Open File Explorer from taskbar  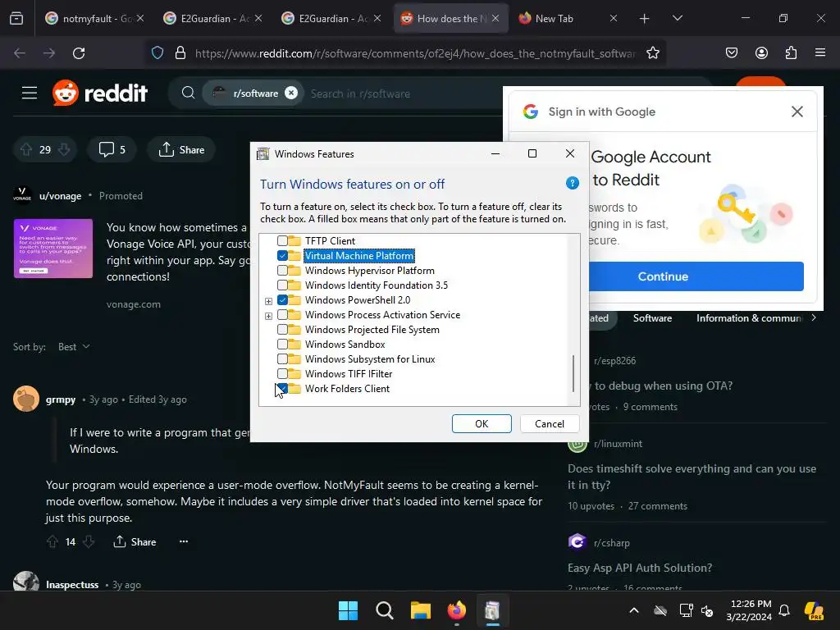point(421,610)
